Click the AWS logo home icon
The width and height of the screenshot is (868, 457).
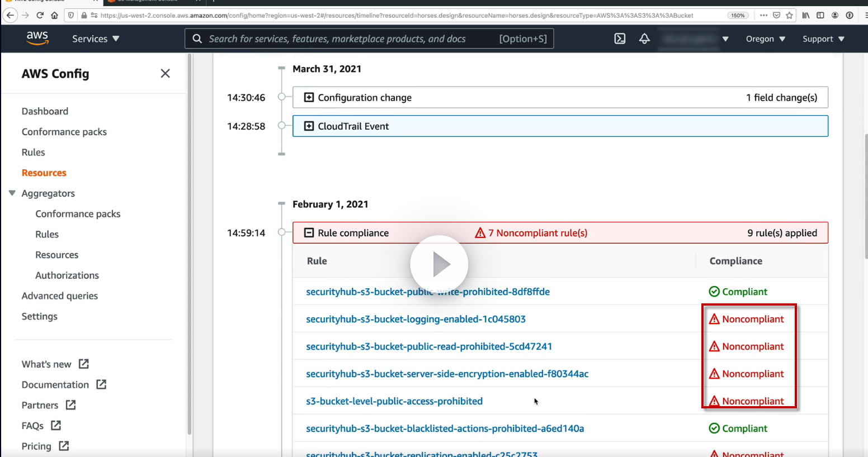coord(37,38)
